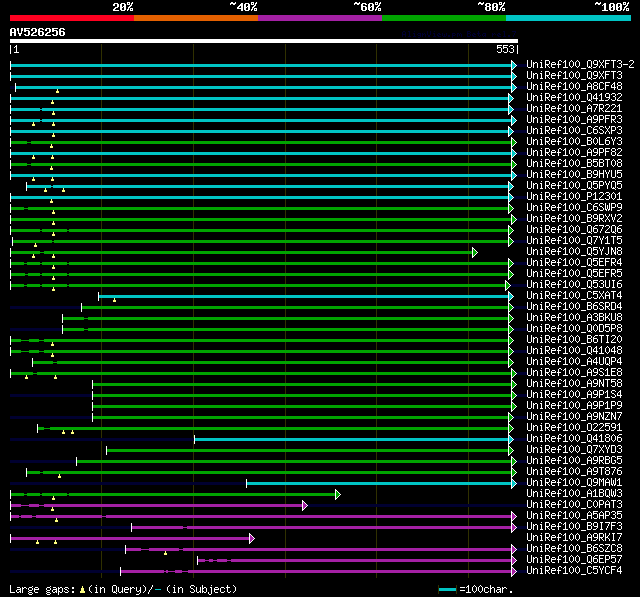This screenshot has width=640, height=597.
Task: Choose label UniRef100_A3BKU8
Action: [x=574, y=318]
